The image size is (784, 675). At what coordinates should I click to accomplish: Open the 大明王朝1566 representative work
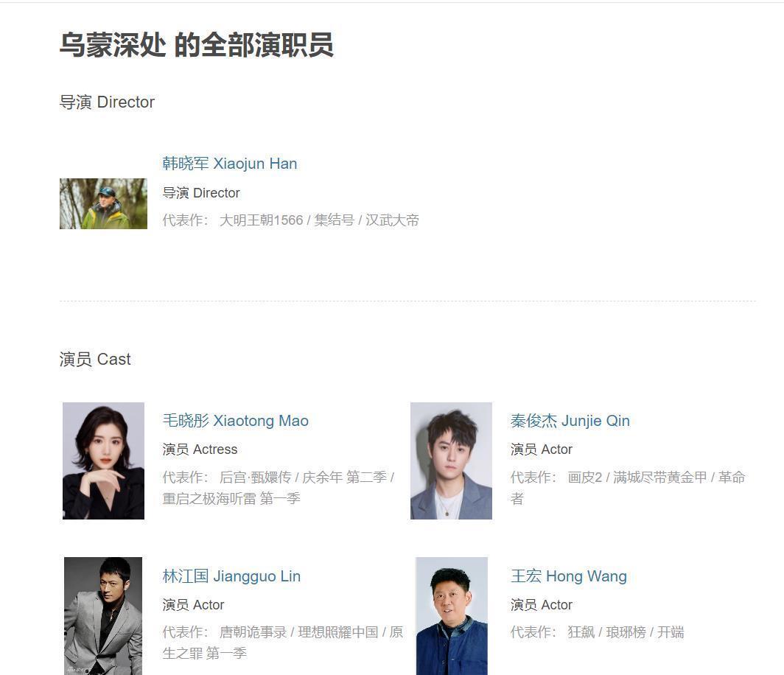261,220
